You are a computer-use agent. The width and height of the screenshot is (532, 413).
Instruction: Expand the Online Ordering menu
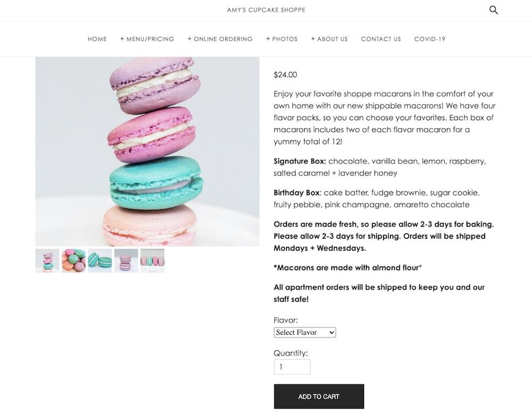220,39
